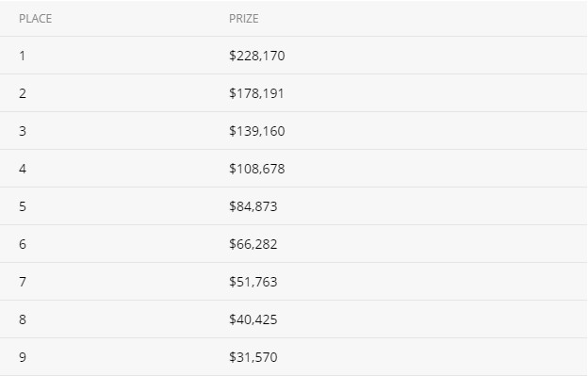Click the $84,873 prize amount

(x=253, y=206)
